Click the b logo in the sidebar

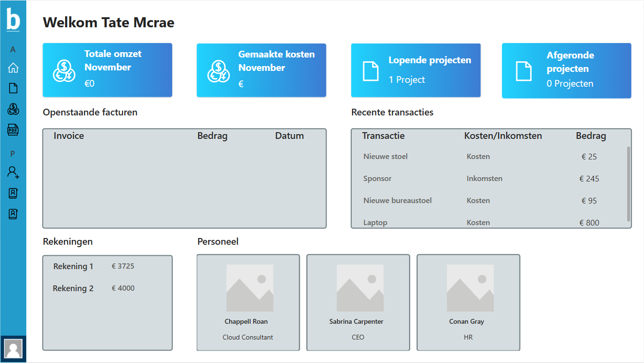(x=13, y=20)
